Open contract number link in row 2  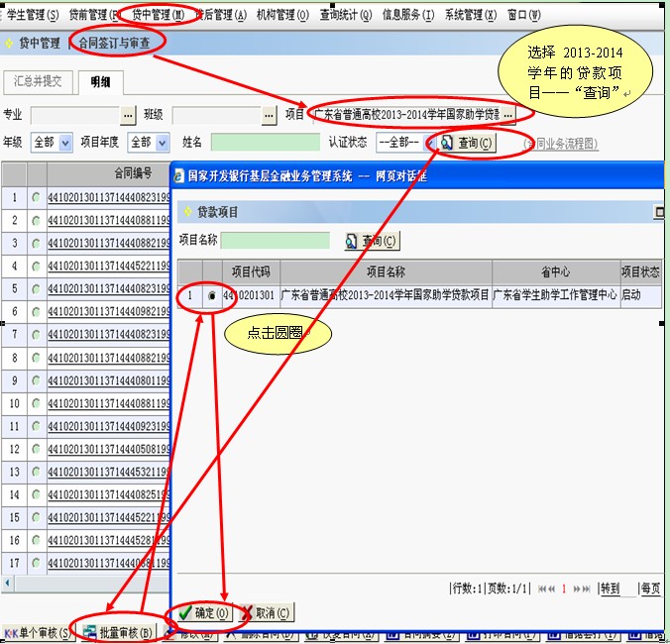[109, 221]
